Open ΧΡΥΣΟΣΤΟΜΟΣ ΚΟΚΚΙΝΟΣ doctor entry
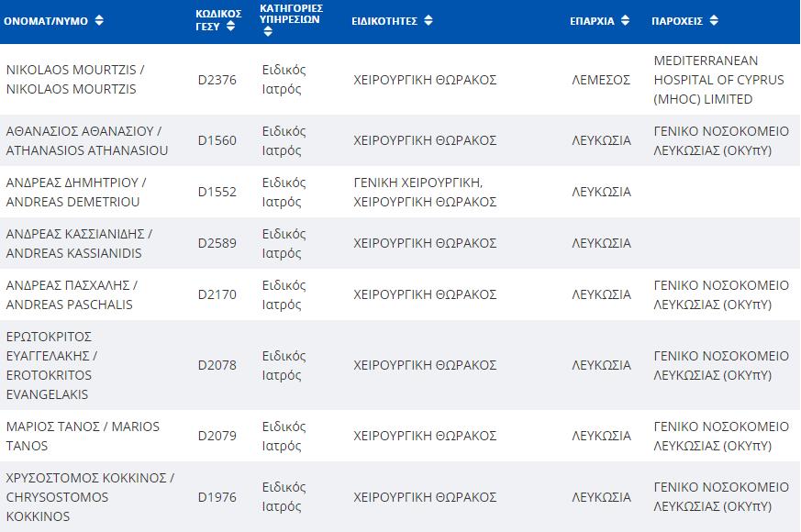The image size is (801, 532). 90,497
